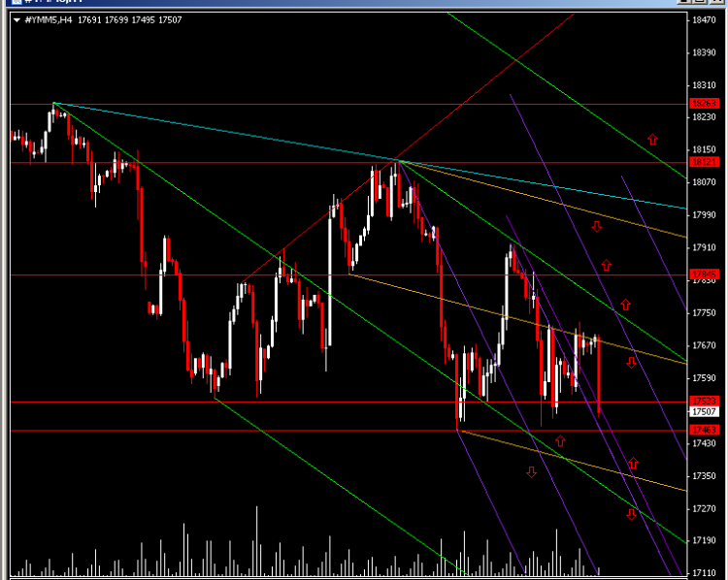Select the lowest red down arrow near 17270
The width and height of the screenshot is (728, 580).
pos(632,514)
